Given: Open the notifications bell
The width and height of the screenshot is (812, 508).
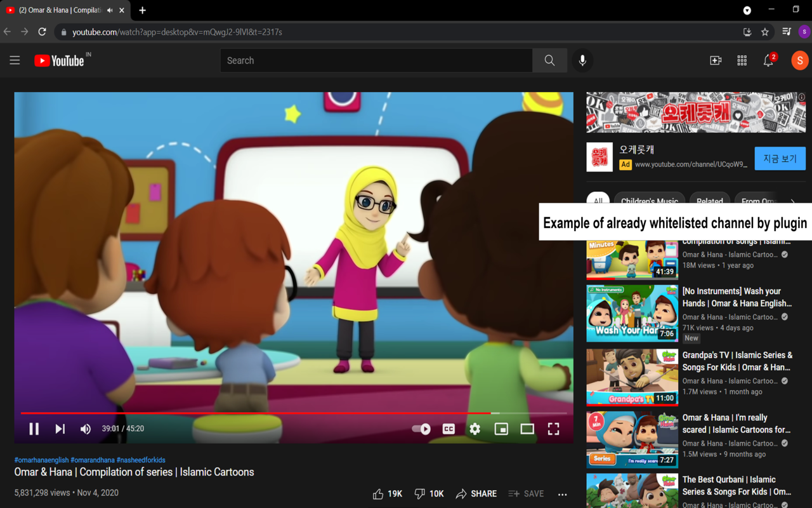Looking at the screenshot, I should click(768, 60).
